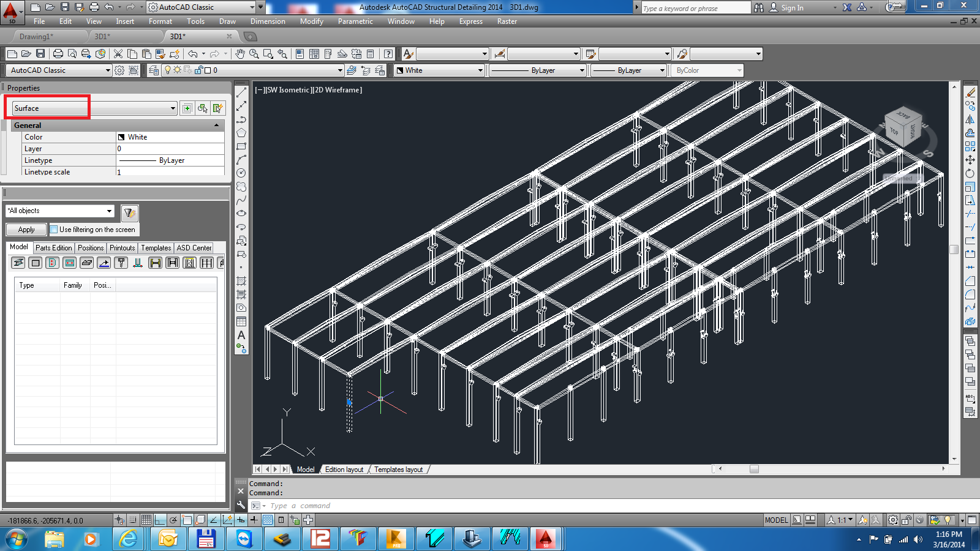
Task: Click the Apply button in the filter panel
Action: tap(25, 230)
